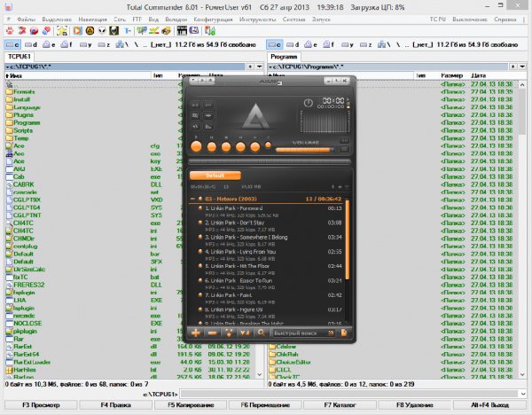Open left panel directory history dropdown arrow

coord(260,67)
